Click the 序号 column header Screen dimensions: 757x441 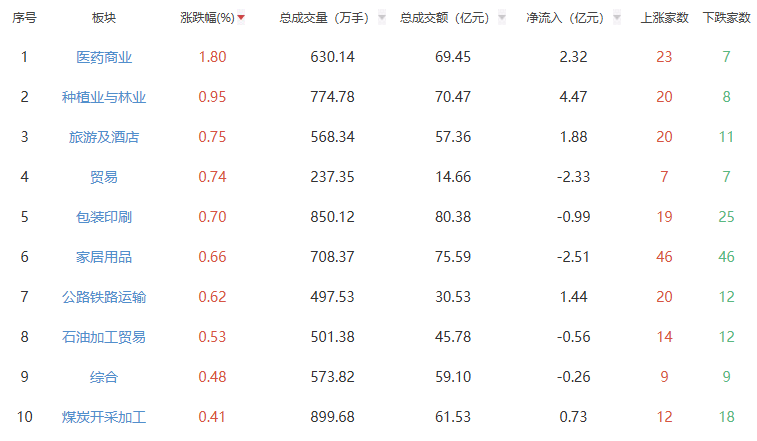(24, 17)
